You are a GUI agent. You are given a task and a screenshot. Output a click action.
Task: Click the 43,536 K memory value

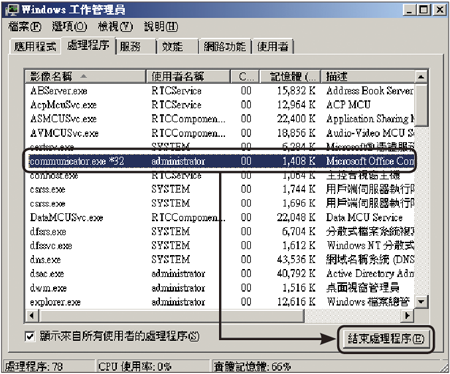(x=296, y=259)
